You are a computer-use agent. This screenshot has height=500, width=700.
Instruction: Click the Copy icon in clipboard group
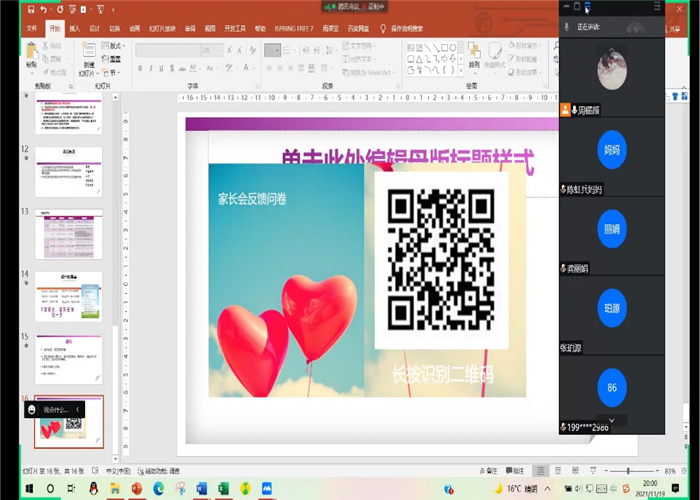point(46,58)
